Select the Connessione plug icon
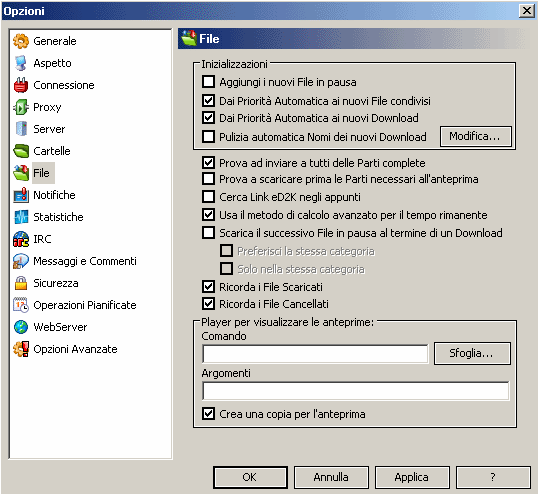 tap(21, 85)
